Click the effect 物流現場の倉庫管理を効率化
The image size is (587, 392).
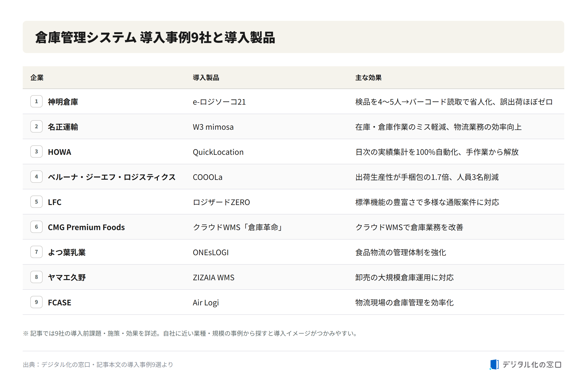point(405,303)
